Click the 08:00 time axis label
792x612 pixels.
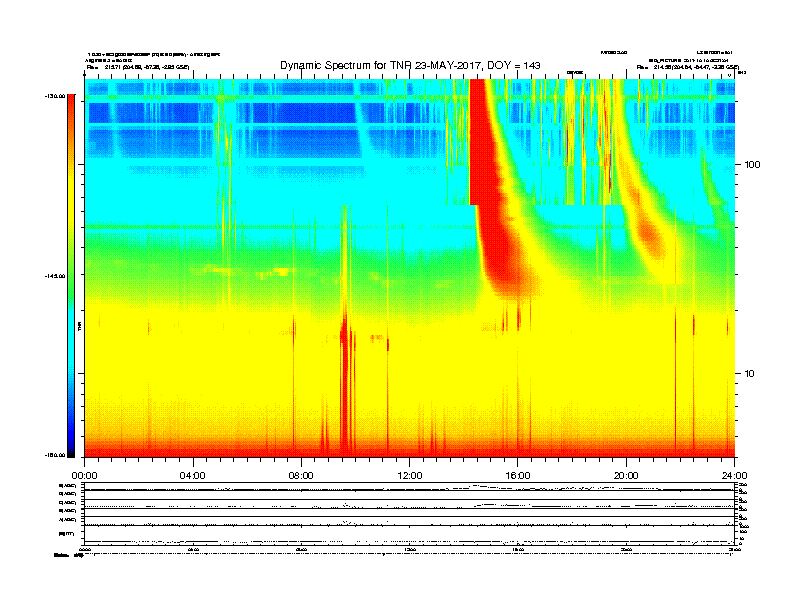click(301, 476)
